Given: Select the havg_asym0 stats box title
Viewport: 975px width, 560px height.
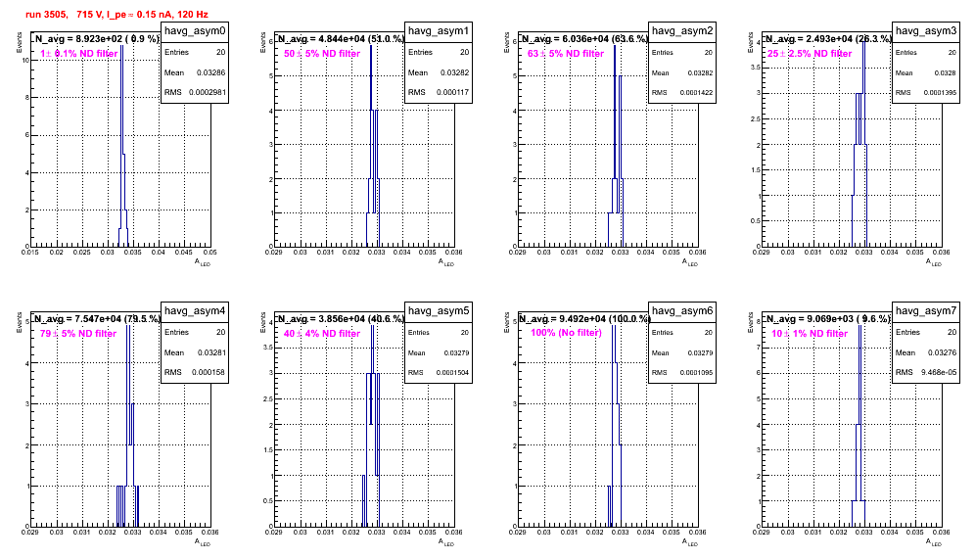Looking at the screenshot, I should pos(195,31).
